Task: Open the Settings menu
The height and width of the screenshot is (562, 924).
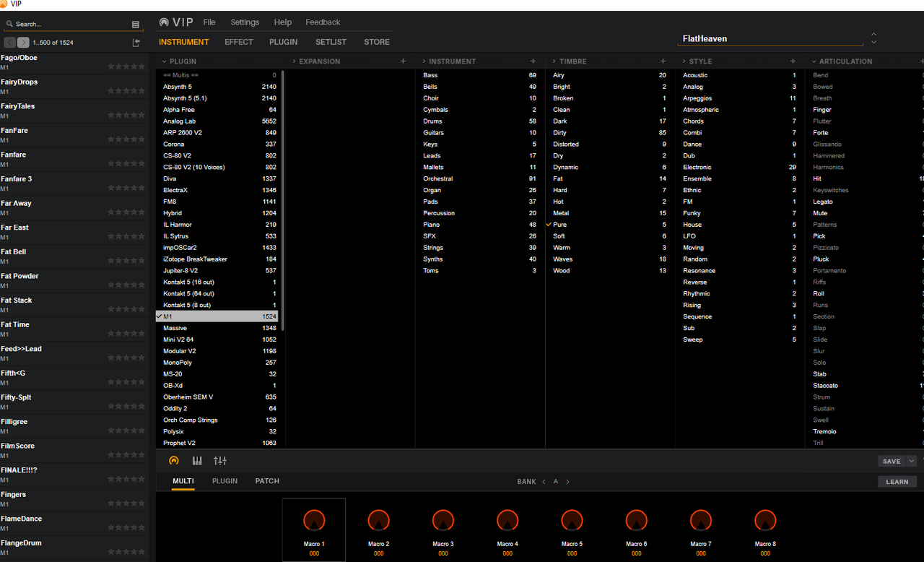Action: click(x=245, y=22)
